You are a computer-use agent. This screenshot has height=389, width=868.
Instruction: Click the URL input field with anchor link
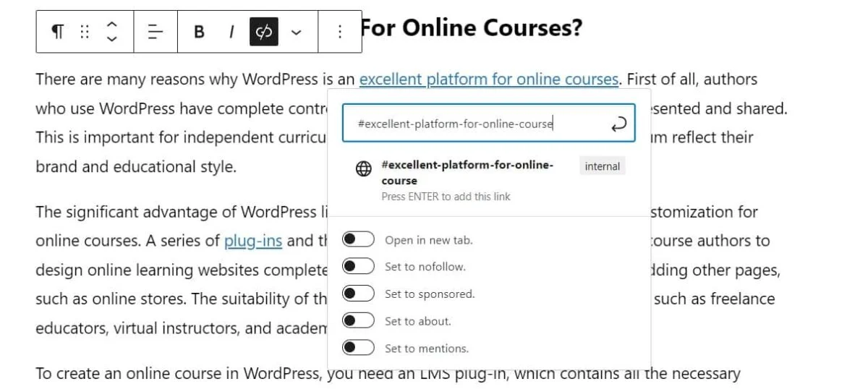pyautogui.click(x=488, y=124)
